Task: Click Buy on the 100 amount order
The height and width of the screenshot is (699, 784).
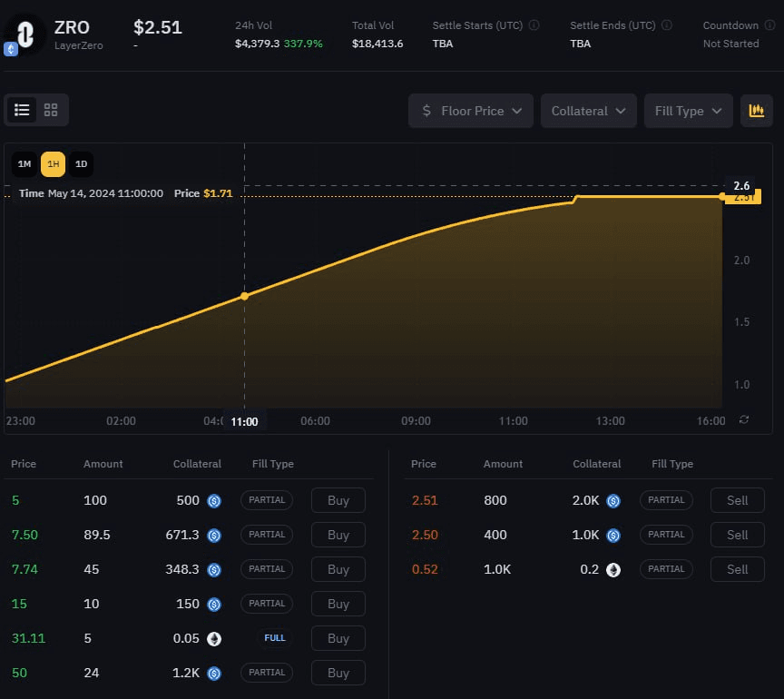Action: pos(338,500)
